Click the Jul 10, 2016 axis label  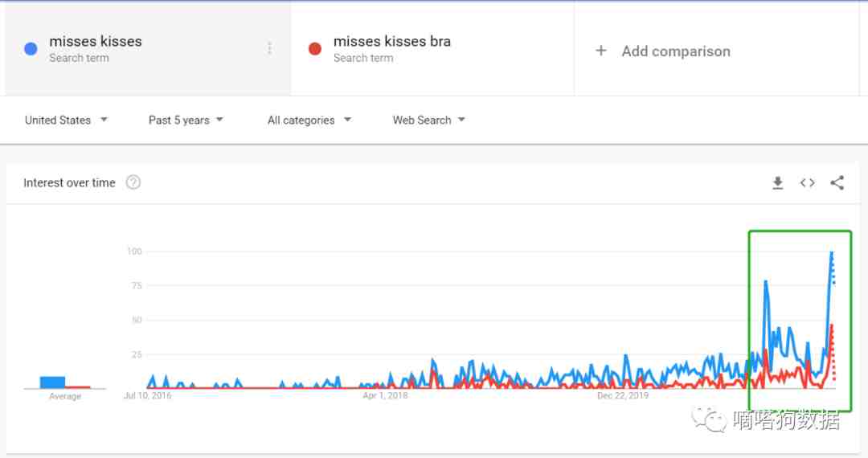tap(147, 395)
